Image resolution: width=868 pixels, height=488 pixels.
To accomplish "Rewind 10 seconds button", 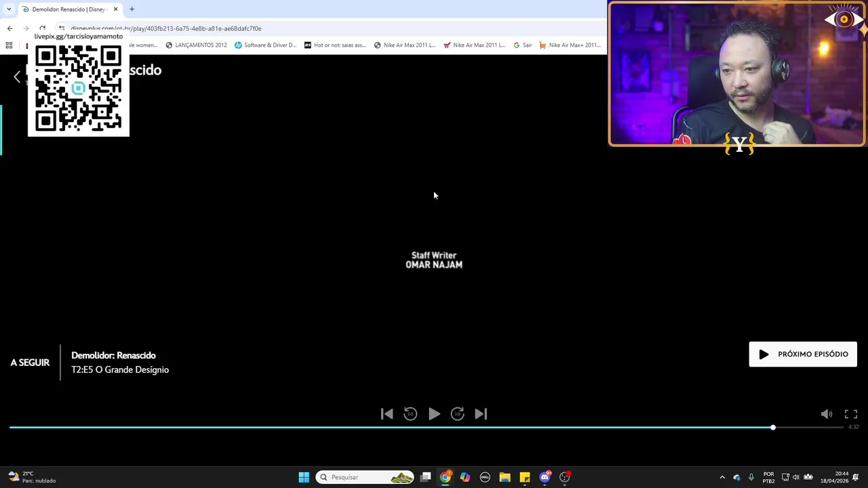I will coord(410,413).
